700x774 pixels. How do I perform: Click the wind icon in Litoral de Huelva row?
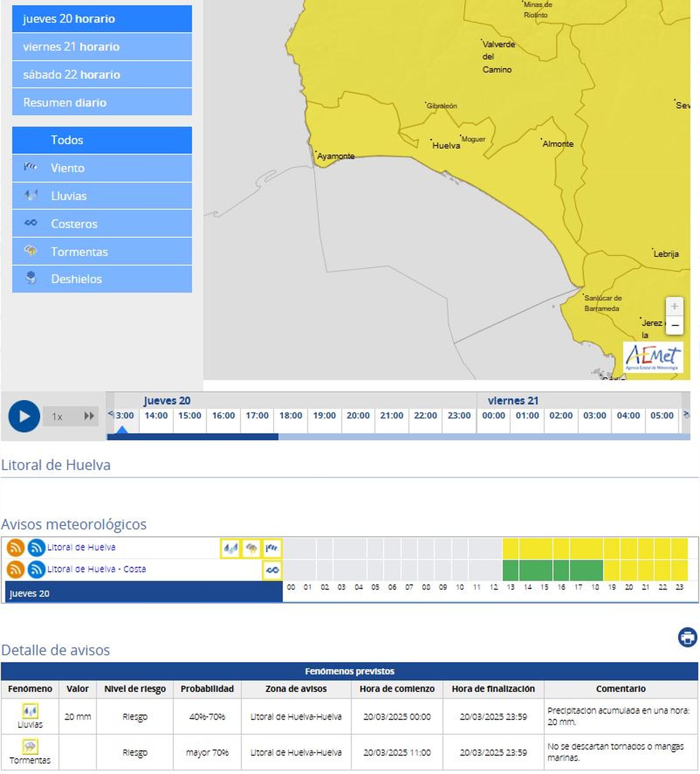272,548
